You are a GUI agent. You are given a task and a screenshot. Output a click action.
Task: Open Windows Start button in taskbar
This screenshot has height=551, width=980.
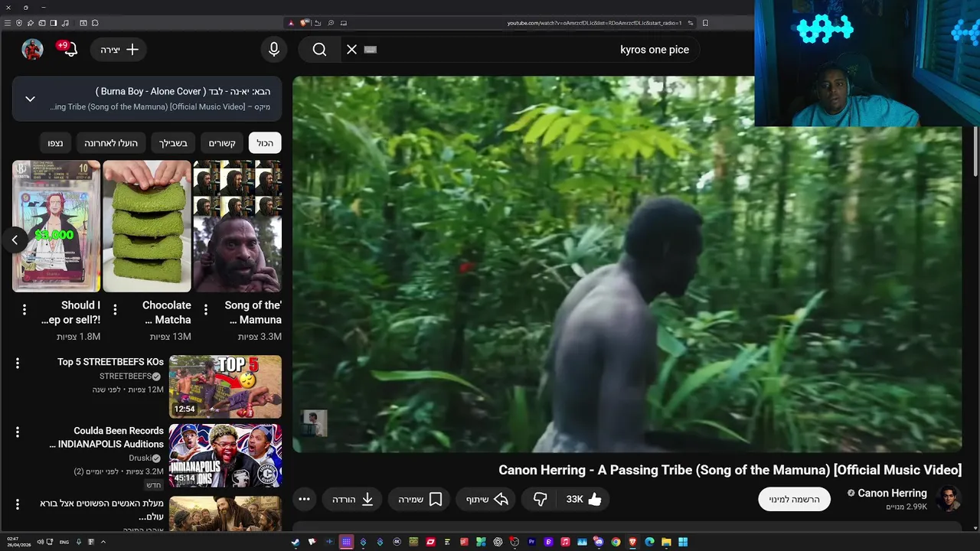[683, 542]
